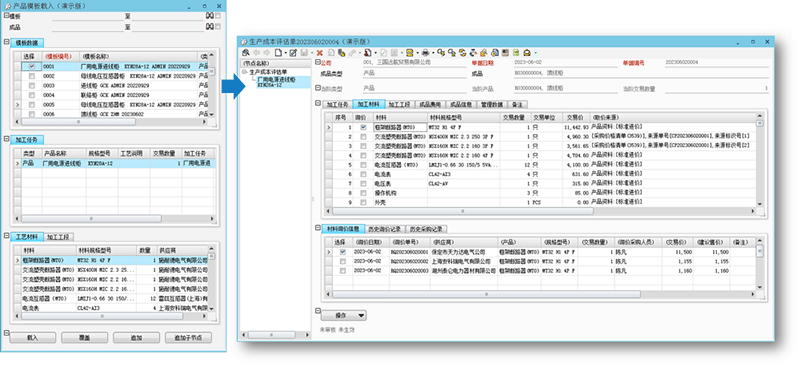
Task: Tick 询价 checkbox in material row 5
Action: (363, 165)
